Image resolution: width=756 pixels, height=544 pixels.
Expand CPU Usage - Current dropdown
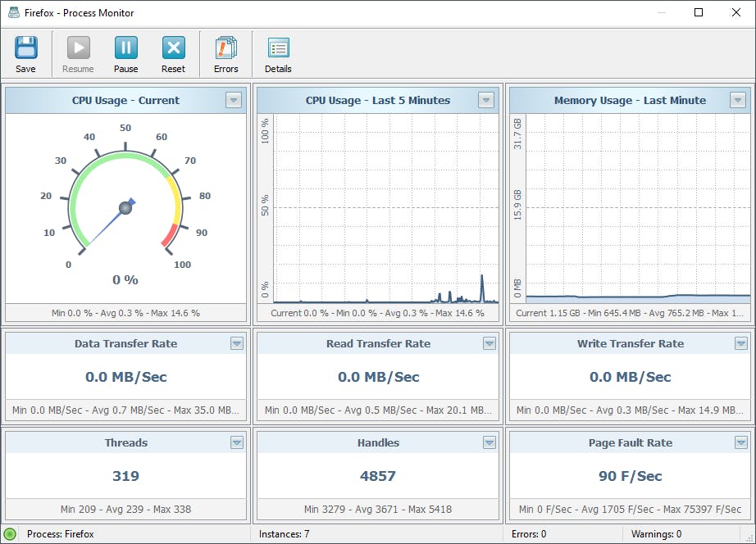(234, 100)
